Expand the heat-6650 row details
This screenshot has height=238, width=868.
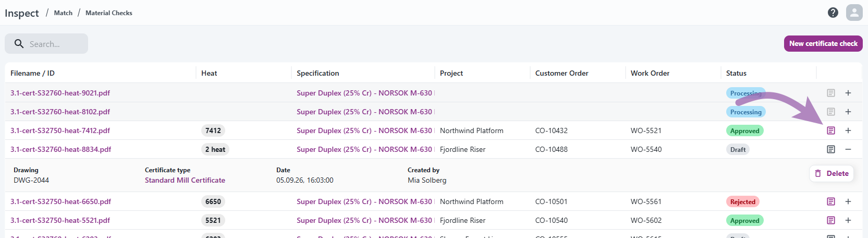click(x=848, y=201)
